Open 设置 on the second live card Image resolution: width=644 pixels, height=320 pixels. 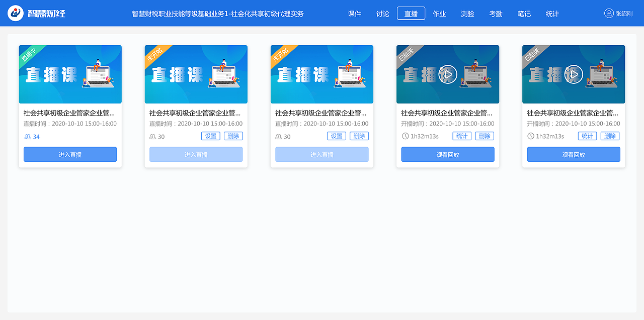[210, 136]
